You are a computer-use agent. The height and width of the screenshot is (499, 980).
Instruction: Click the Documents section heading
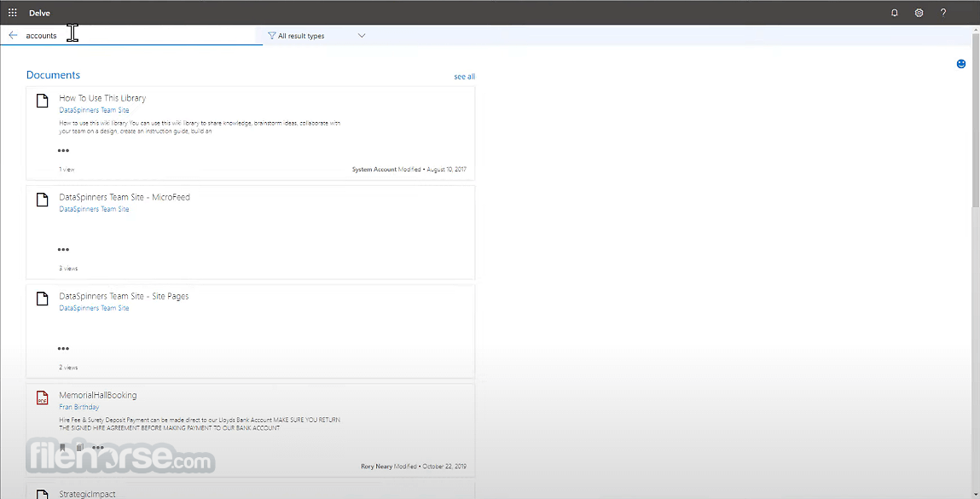[53, 75]
